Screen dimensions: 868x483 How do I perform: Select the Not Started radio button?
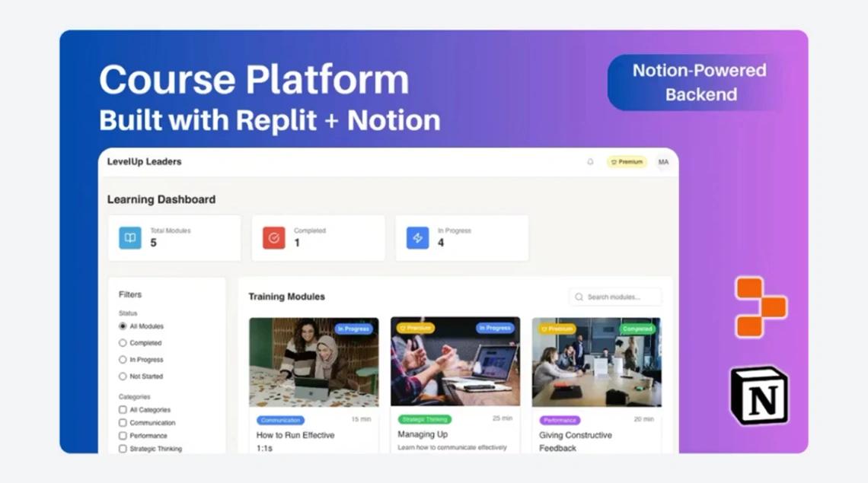123,377
